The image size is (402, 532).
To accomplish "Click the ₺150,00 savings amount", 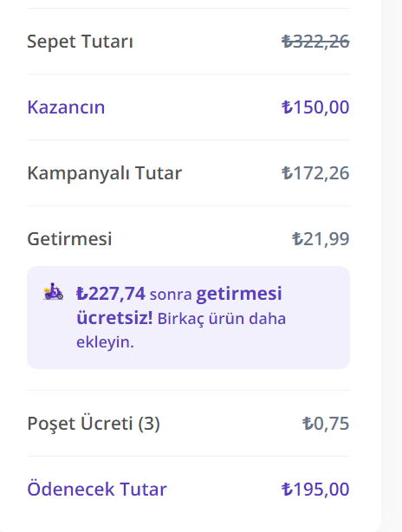I will (315, 107).
